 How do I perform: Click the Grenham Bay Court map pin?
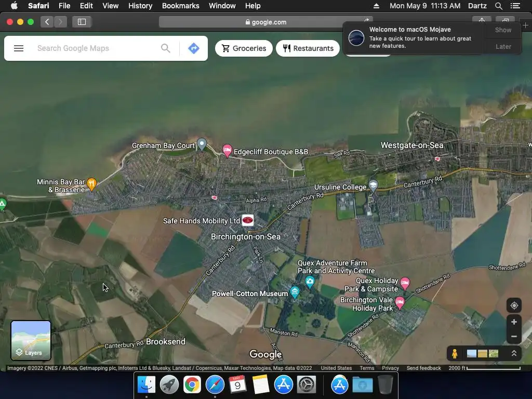coord(202,144)
